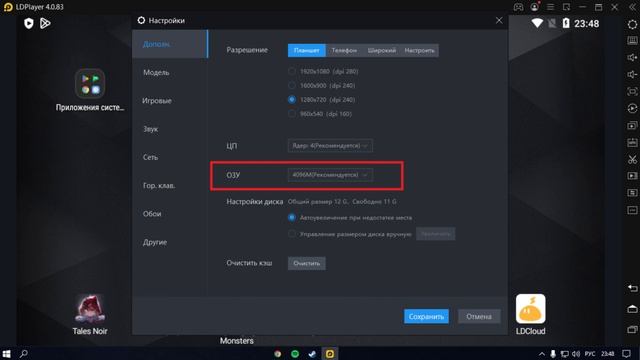Viewport: 640px width, 360px height.
Task: Click Windows taskbar search icon
Action: pos(24,353)
